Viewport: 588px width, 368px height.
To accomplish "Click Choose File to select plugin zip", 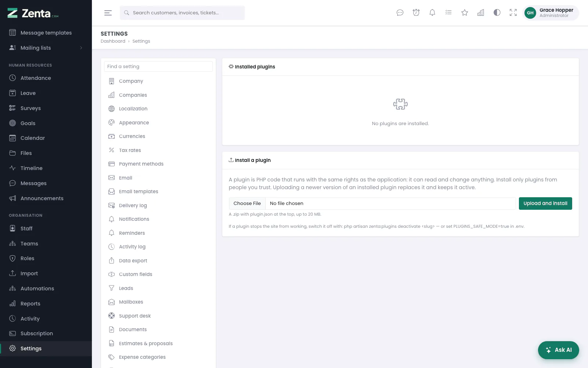I will coord(247,204).
